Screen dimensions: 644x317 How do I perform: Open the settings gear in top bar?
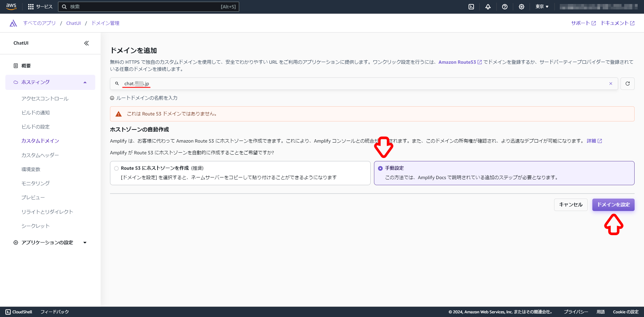(522, 7)
